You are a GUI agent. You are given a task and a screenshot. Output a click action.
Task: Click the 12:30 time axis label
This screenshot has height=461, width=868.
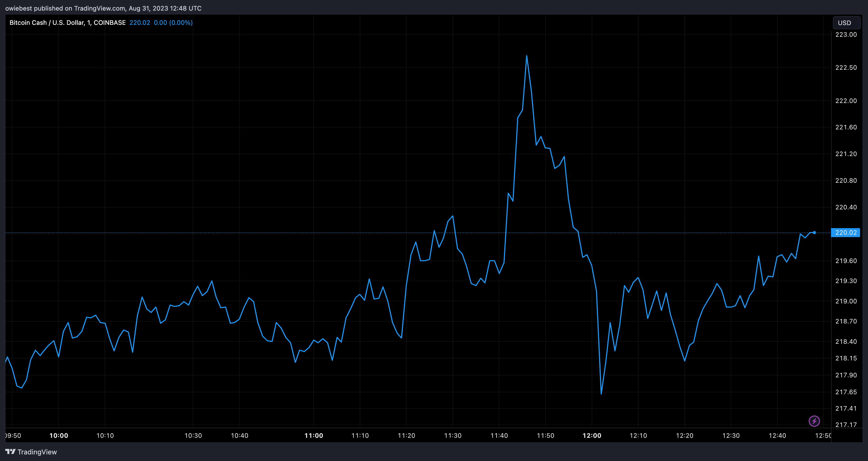coord(731,435)
